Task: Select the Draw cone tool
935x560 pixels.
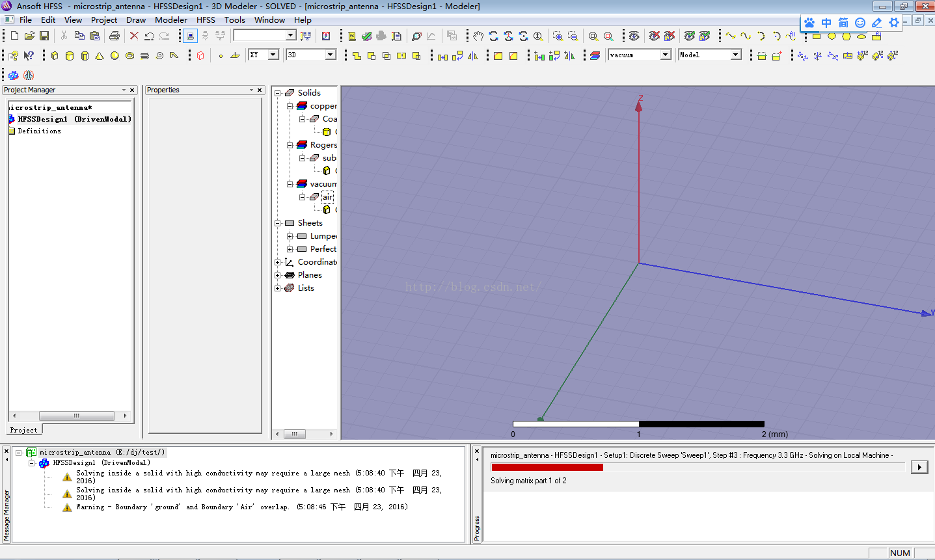Action: click(100, 55)
